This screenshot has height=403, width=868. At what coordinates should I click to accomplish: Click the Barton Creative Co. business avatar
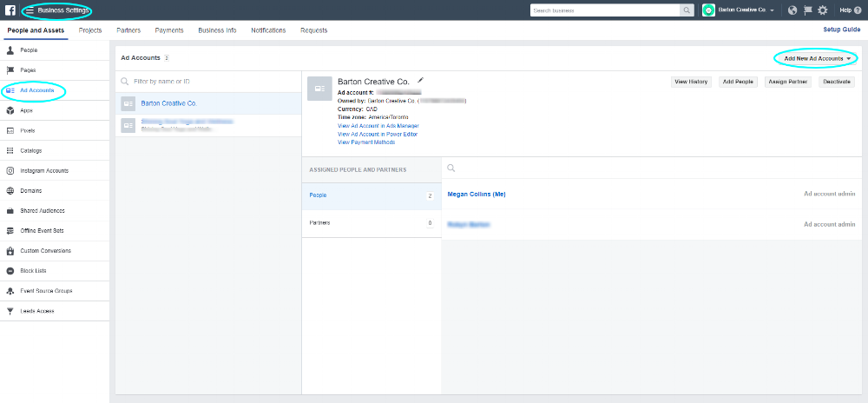pos(708,10)
